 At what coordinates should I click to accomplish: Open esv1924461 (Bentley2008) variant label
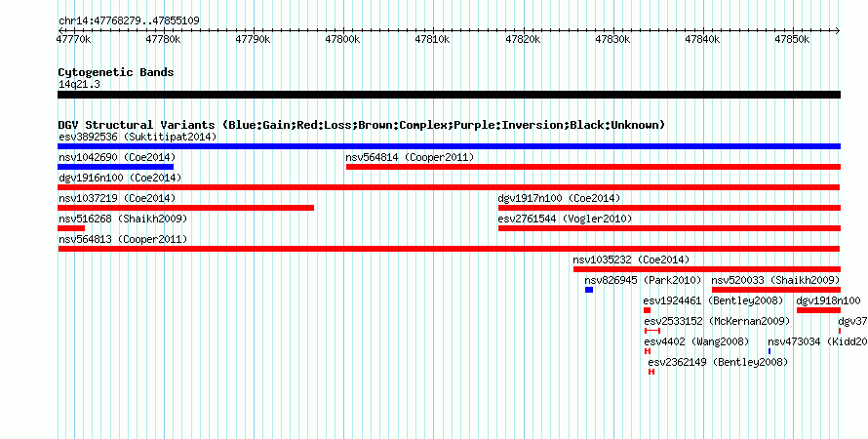(x=714, y=300)
